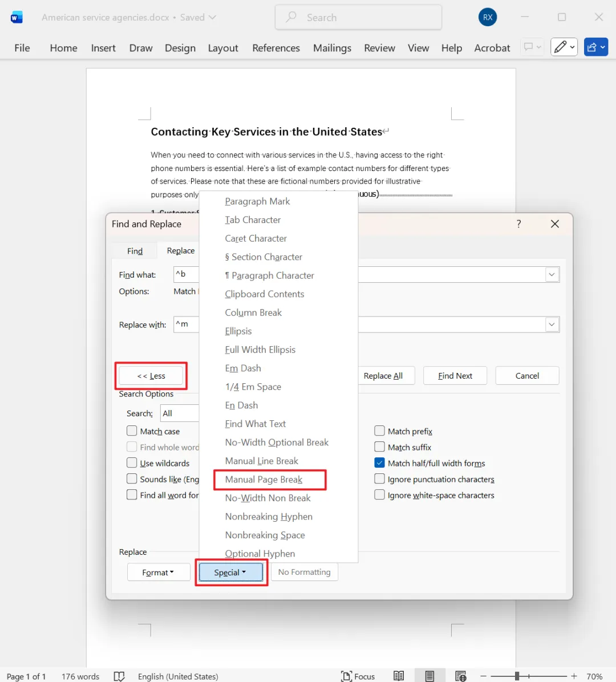Click the Find what text field
This screenshot has height=682, width=616.
pyautogui.click(x=366, y=274)
